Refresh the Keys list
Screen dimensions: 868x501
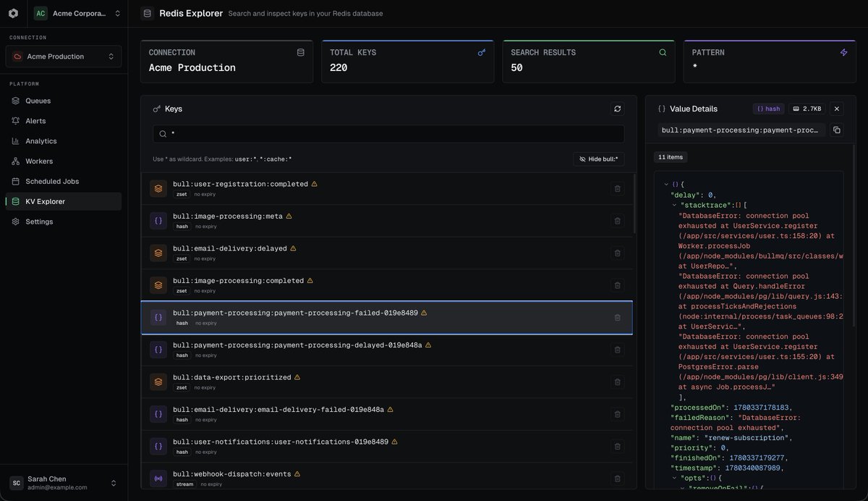(618, 109)
